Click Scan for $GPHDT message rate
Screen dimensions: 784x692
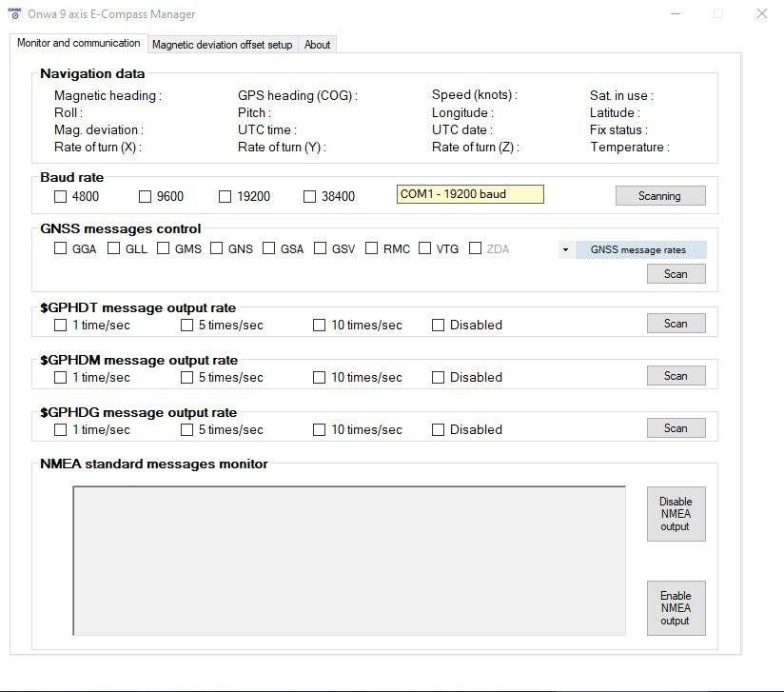pyautogui.click(x=676, y=324)
